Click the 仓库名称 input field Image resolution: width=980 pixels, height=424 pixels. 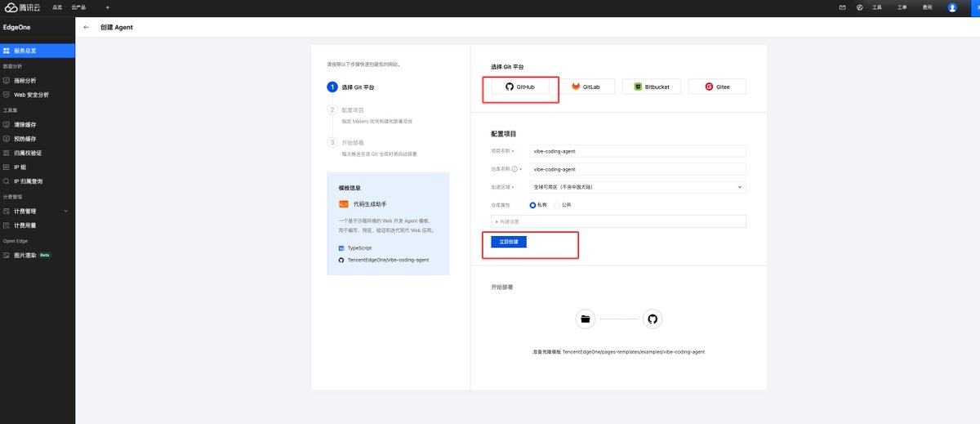[637, 169]
